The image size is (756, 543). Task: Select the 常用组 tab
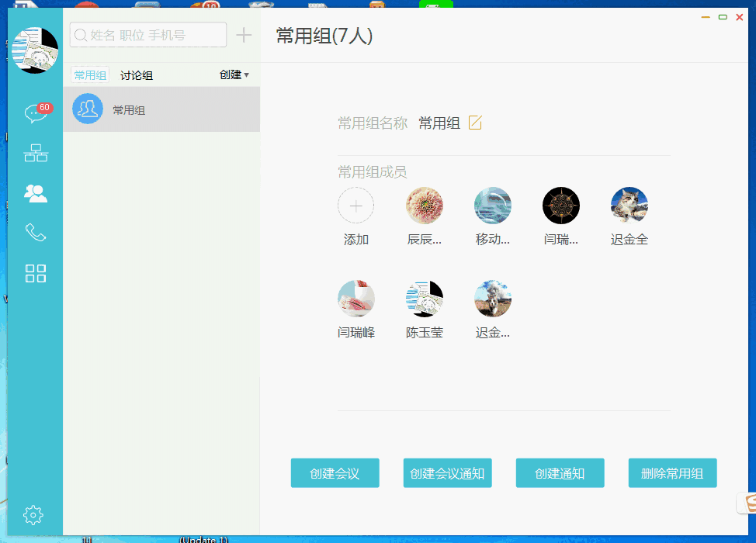(89, 74)
